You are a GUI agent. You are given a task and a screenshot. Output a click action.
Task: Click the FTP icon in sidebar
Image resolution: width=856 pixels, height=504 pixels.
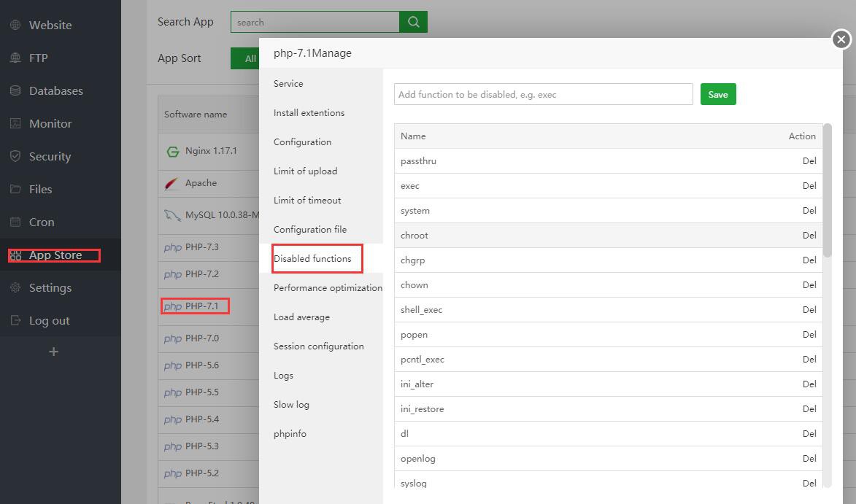15,58
